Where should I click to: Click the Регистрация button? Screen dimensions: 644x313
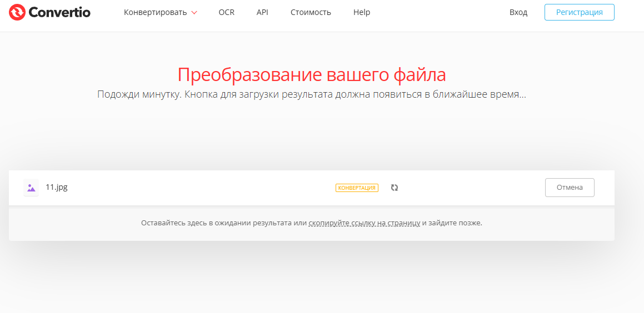point(580,12)
